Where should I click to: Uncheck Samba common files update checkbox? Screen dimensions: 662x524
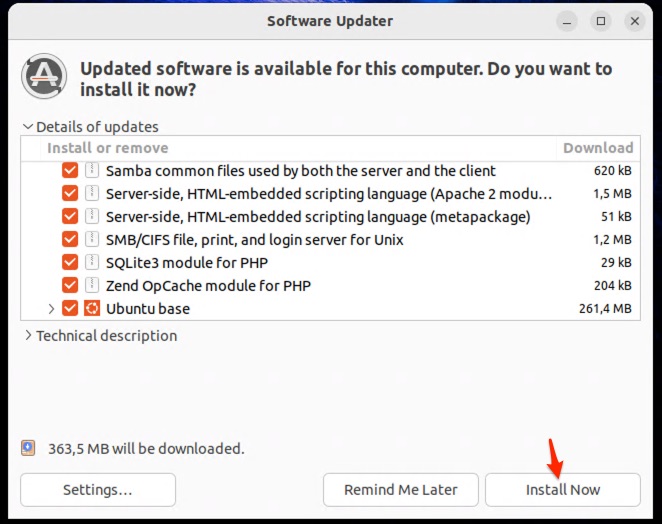coord(70,170)
